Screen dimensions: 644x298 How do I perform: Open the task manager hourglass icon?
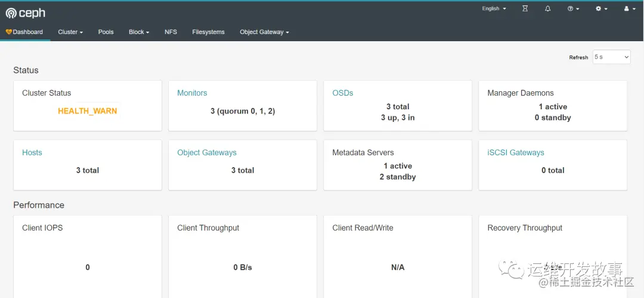click(x=525, y=8)
